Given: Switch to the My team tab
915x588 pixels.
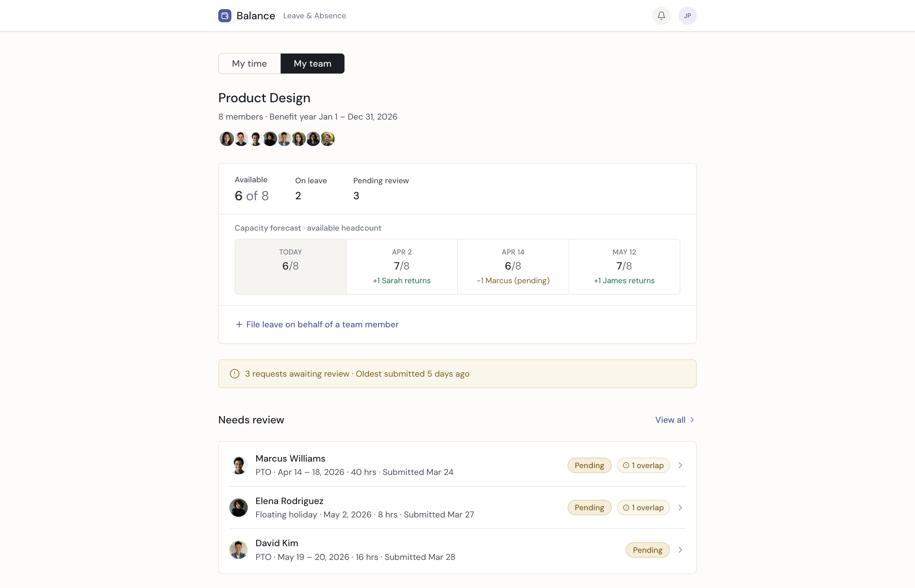Looking at the screenshot, I should [312, 63].
